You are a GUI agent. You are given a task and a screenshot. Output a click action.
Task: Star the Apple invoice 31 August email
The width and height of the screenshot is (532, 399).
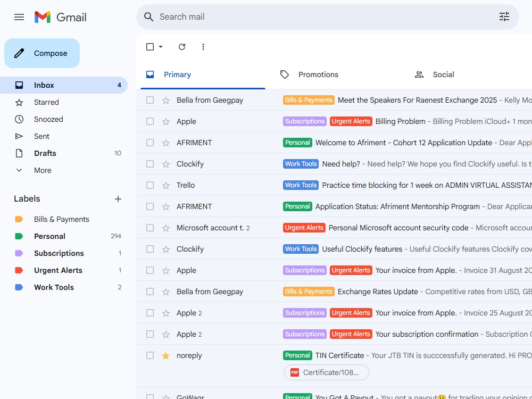(165, 270)
